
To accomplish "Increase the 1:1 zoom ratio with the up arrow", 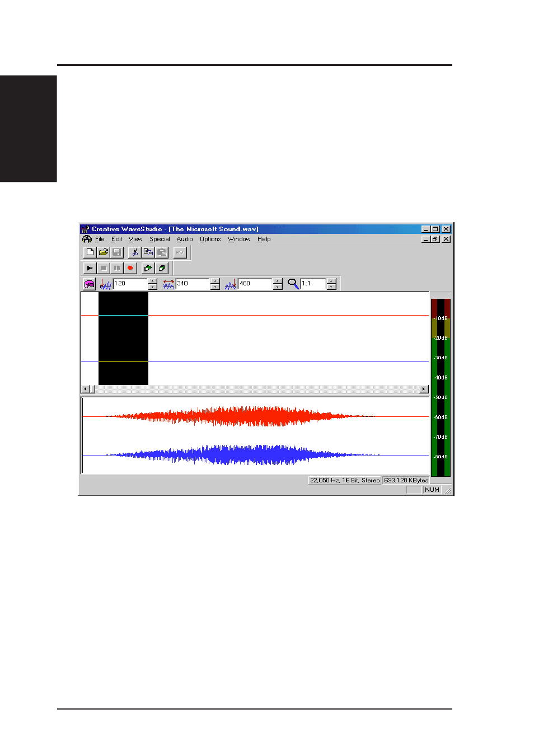I will [x=331, y=281].
